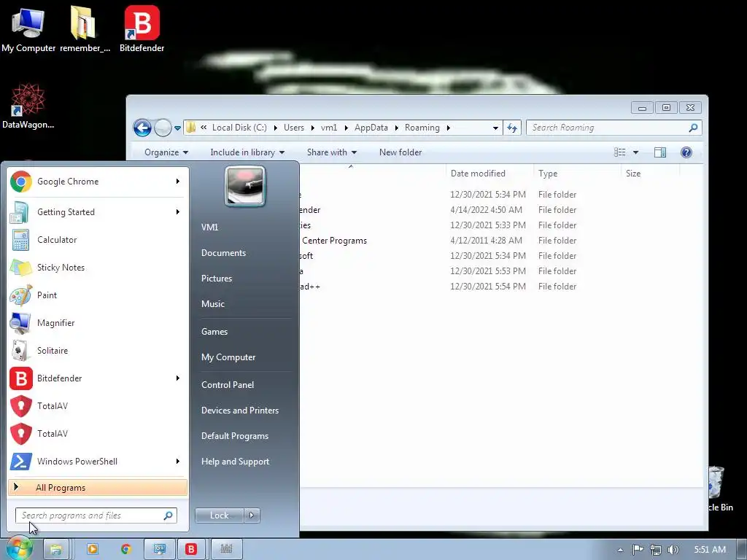Click the Lock button
747x560 pixels.
pyautogui.click(x=219, y=516)
